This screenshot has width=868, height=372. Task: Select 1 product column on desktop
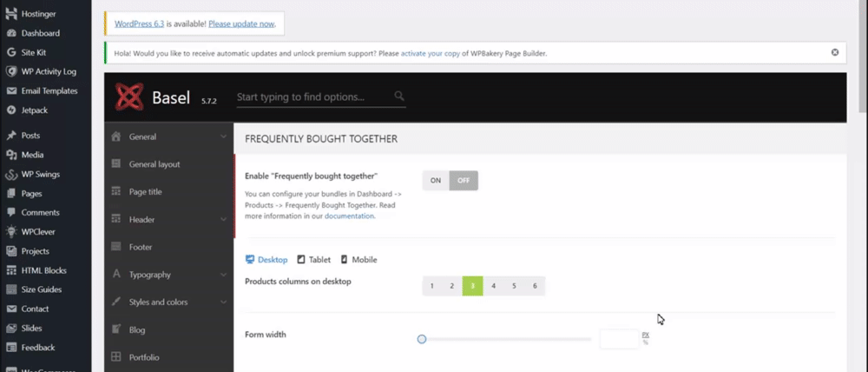(431, 286)
